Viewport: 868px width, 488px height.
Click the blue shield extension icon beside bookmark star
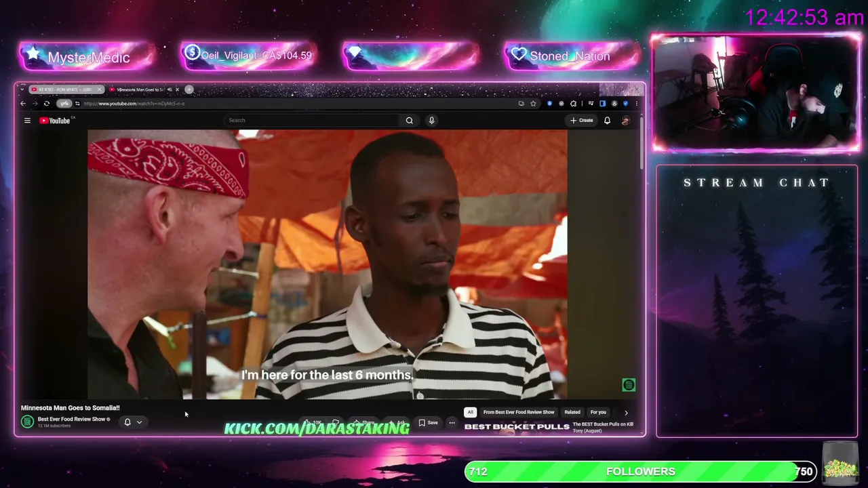(x=549, y=104)
